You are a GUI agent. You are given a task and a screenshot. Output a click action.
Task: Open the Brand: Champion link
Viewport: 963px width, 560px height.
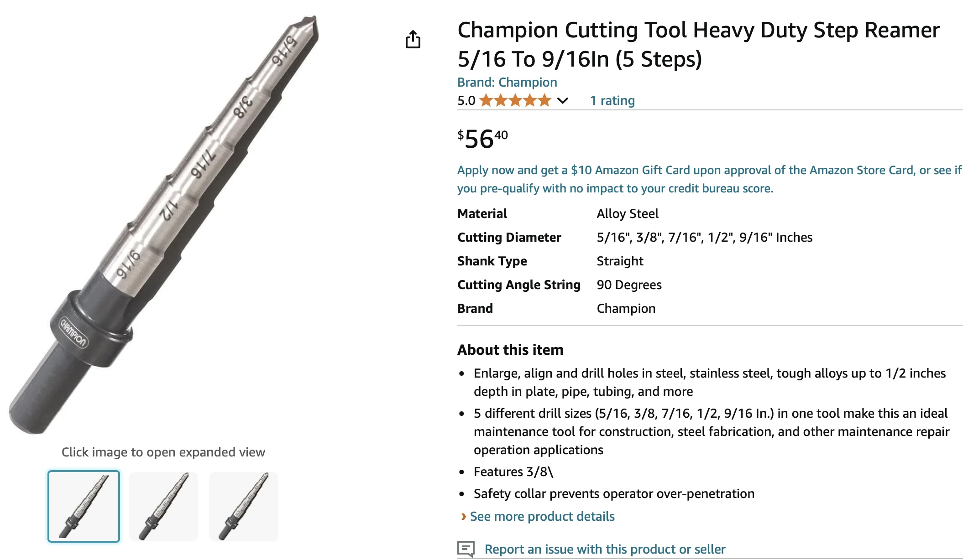(507, 82)
